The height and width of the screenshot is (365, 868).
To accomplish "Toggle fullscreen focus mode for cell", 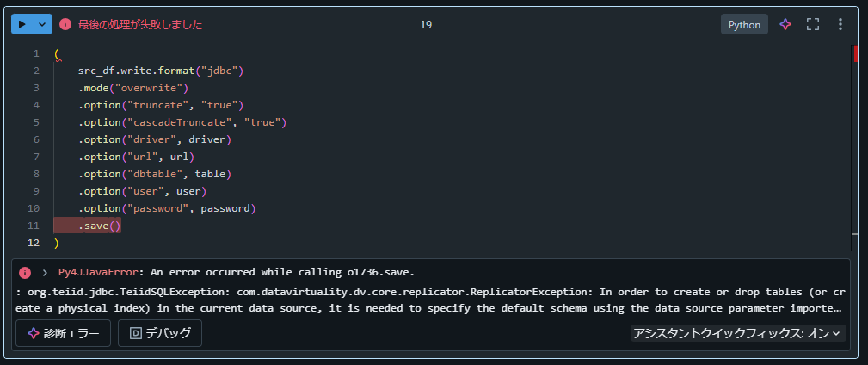I will click(813, 24).
